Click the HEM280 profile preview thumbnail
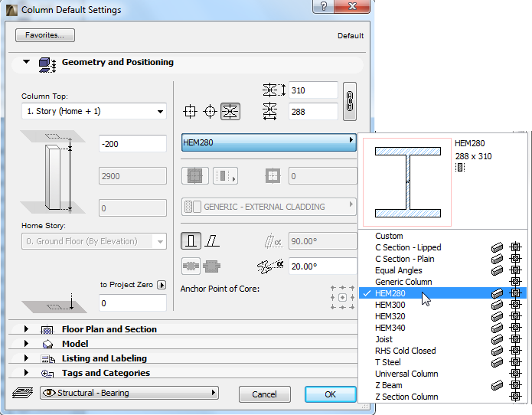Image resolution: width=532 pixels, height=415 pixels. pos(407,182)
